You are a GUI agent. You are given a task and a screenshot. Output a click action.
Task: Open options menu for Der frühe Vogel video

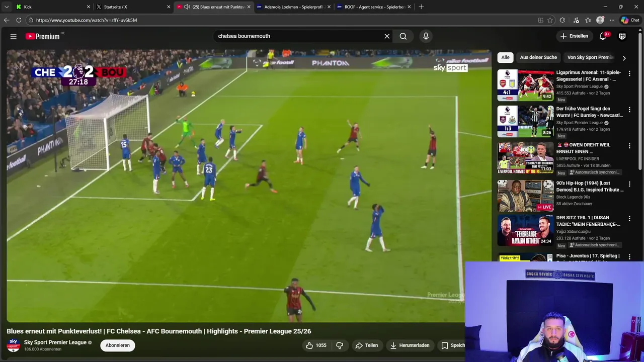point(629,110)
